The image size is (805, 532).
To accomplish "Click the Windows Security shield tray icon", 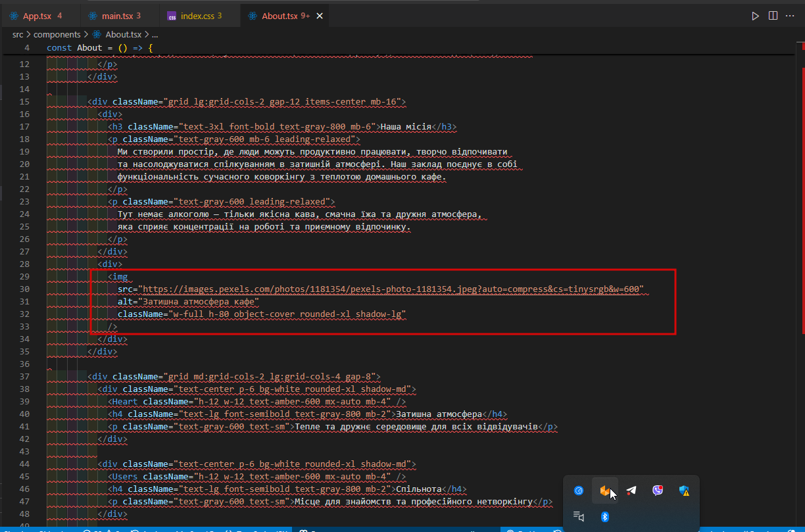I will (684, 491).
